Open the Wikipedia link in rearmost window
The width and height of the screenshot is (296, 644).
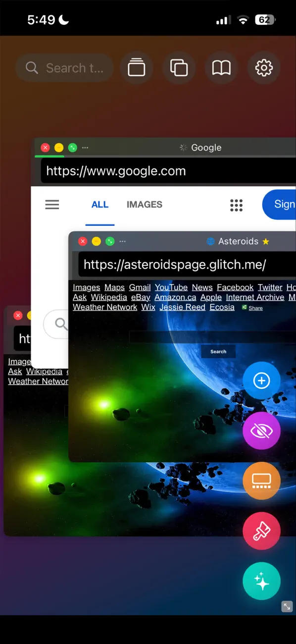coord(44,372)
